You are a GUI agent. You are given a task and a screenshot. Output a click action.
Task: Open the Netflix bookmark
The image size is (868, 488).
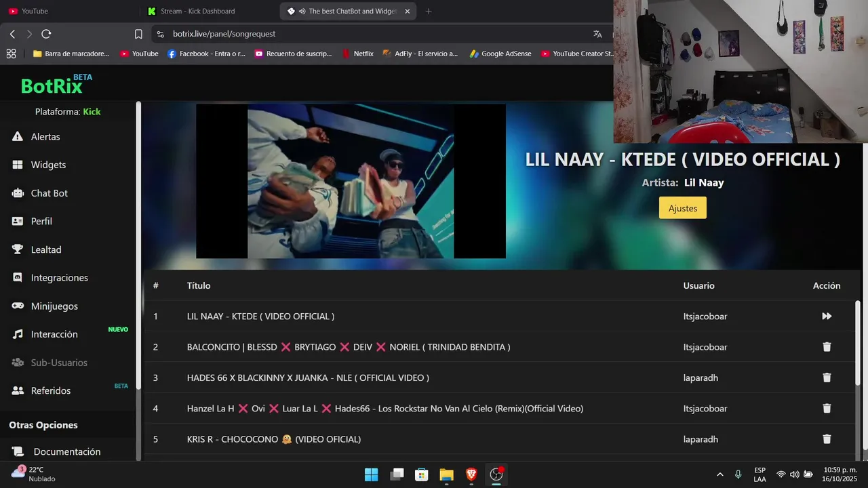(x=358, y=54)
